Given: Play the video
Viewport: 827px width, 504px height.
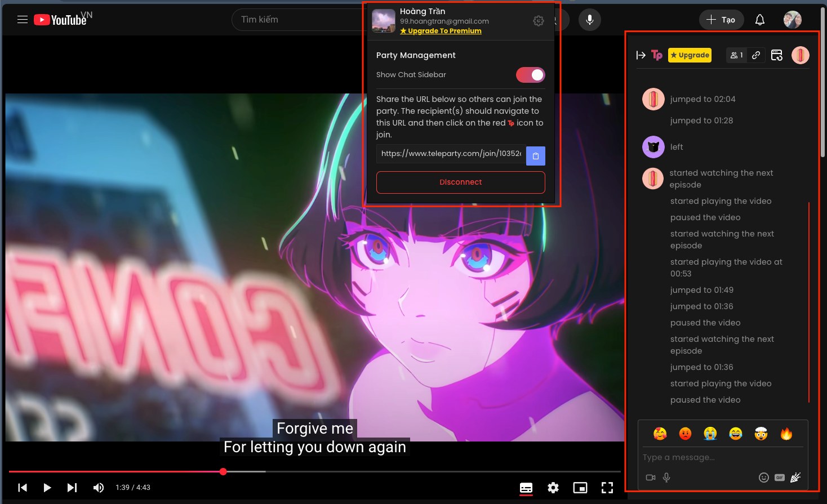Looking at the screenshot, I should click(47, 488).
